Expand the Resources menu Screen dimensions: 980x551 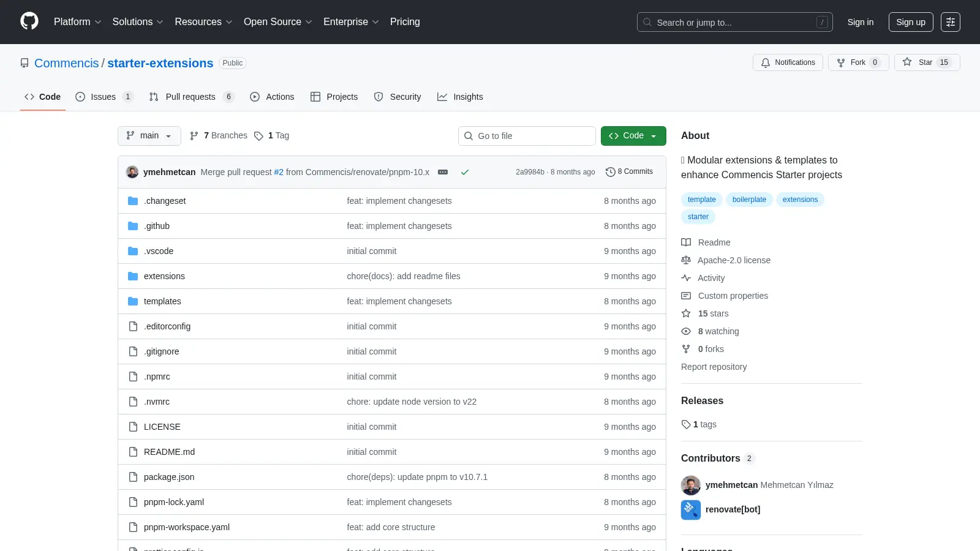coord(203,22)
